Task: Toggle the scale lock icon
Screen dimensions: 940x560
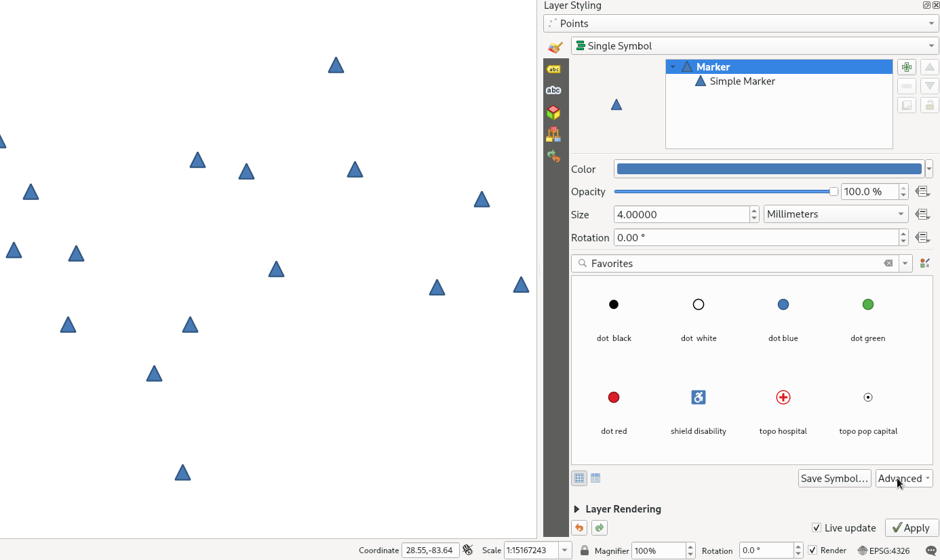Action: 585,551
